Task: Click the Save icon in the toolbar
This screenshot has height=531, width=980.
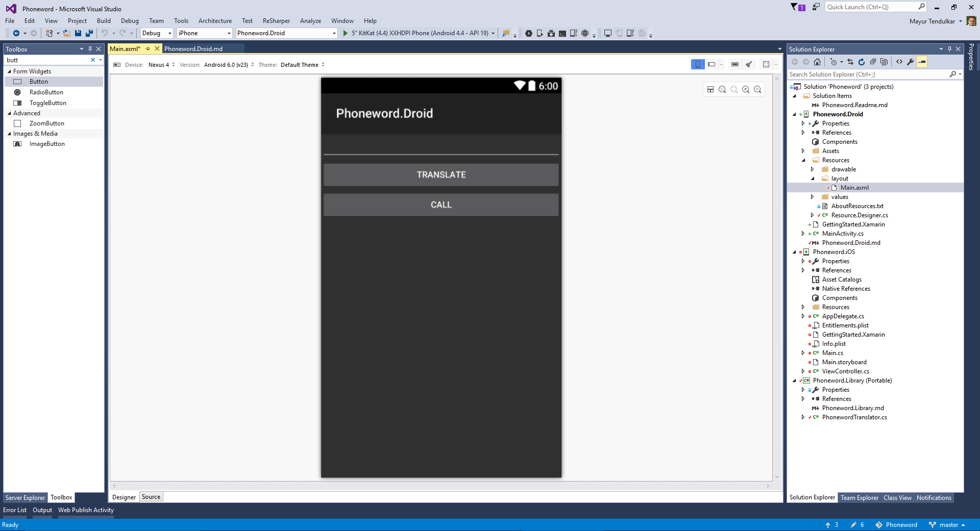Action: 78,33
